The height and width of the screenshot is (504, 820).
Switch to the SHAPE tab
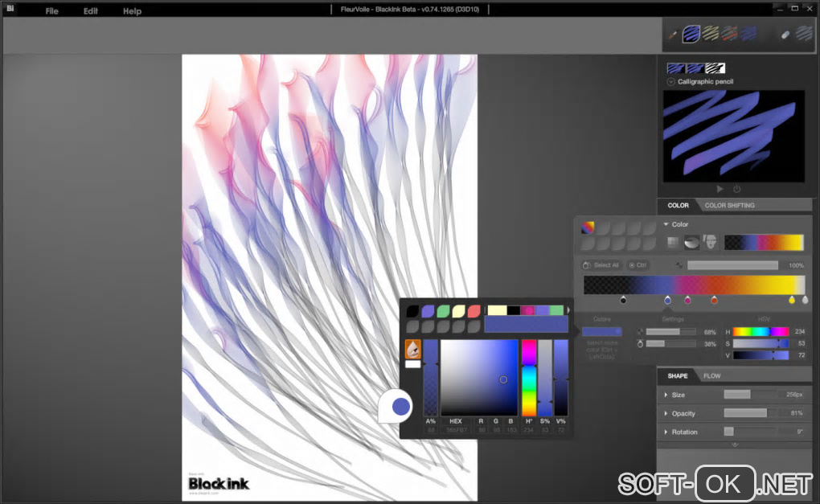point(677,376)
